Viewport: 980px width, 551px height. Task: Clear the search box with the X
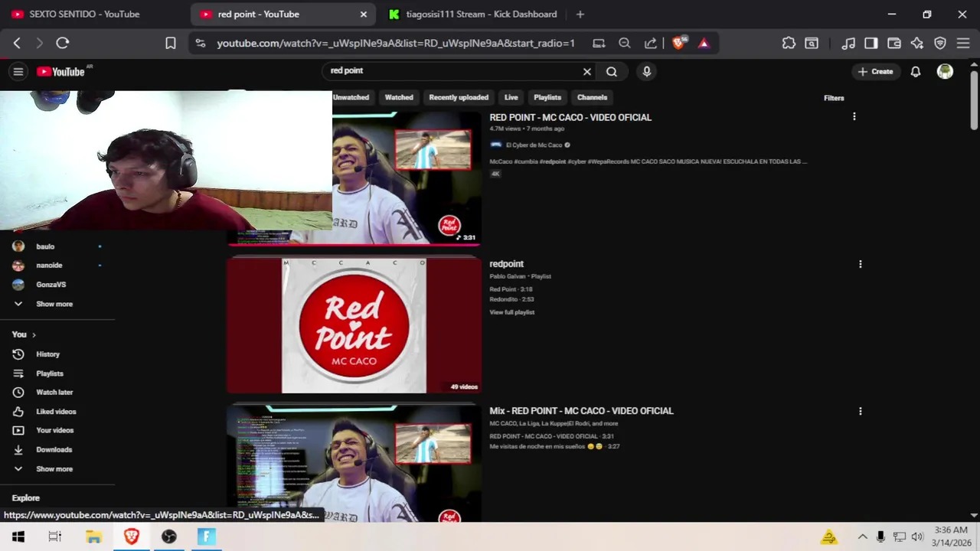click(587, 71)
